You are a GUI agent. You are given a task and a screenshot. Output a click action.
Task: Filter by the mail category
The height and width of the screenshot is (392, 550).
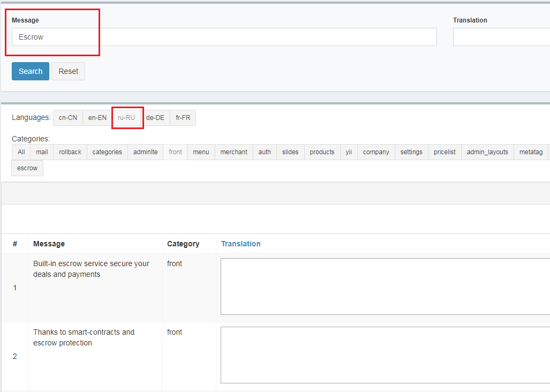pyautogui.click(x=42, y=152)
